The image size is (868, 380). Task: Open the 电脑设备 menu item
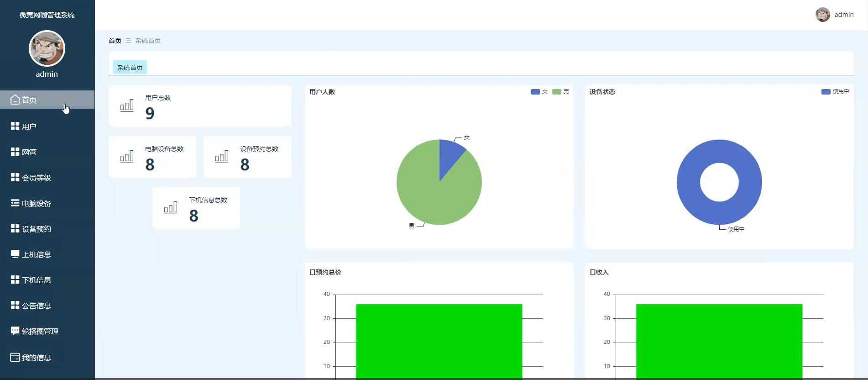coord(47,203)
